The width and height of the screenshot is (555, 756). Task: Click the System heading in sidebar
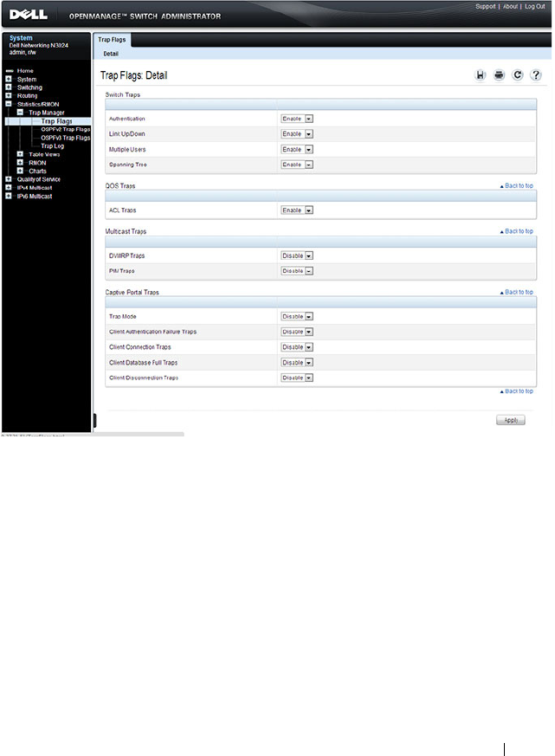[21, 37]
